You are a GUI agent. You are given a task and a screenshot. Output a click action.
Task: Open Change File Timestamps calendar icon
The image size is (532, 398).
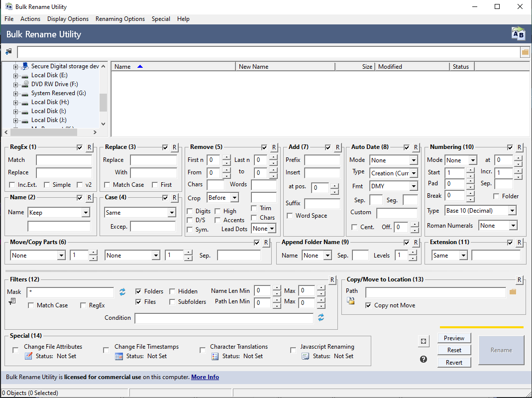tap(119, 356)
